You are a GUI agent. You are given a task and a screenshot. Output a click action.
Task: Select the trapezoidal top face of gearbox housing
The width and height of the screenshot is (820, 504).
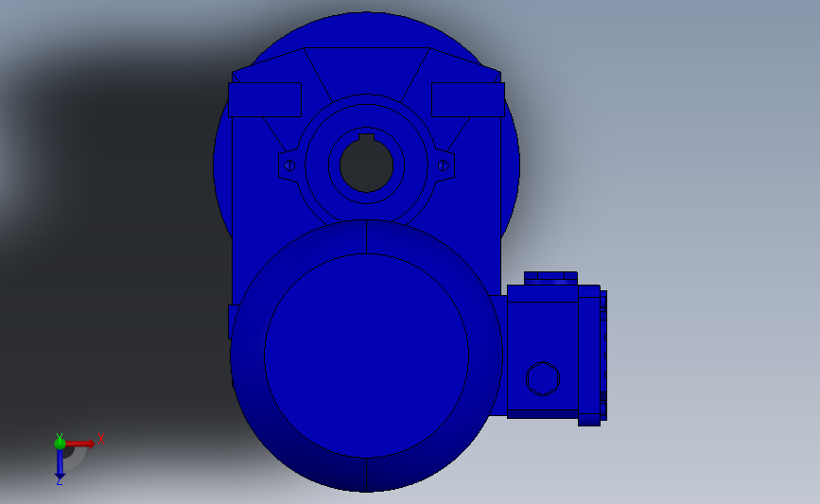tap(367, 71)
